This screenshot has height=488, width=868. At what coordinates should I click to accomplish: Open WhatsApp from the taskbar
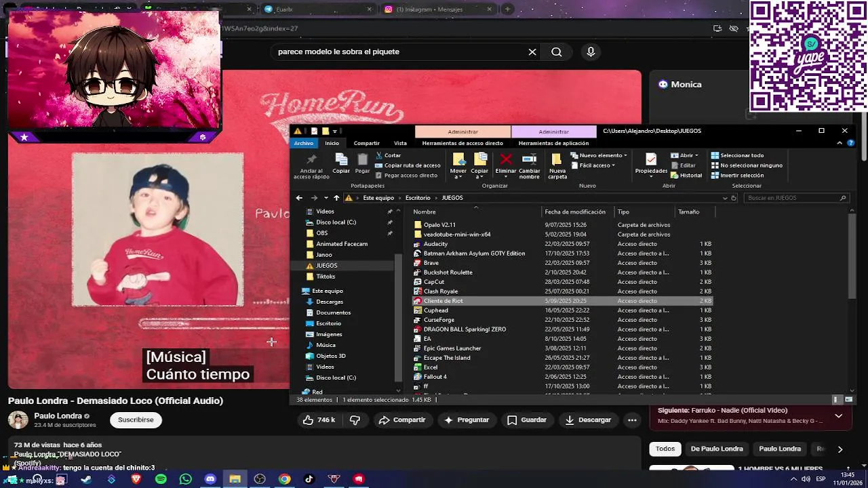186,479
